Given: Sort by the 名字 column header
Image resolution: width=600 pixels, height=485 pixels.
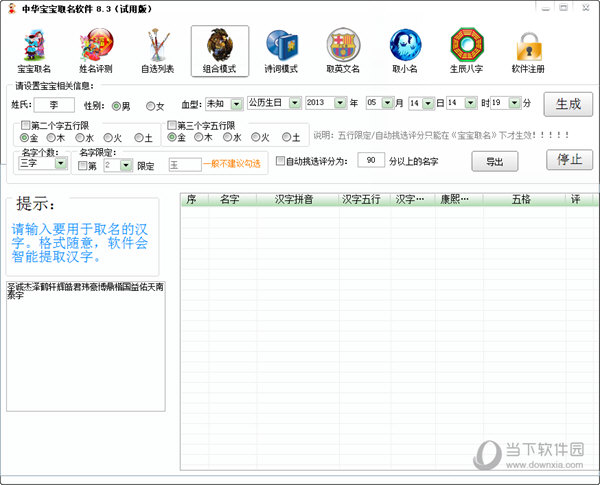Looking at the screenshot, I should pos(233,199).
